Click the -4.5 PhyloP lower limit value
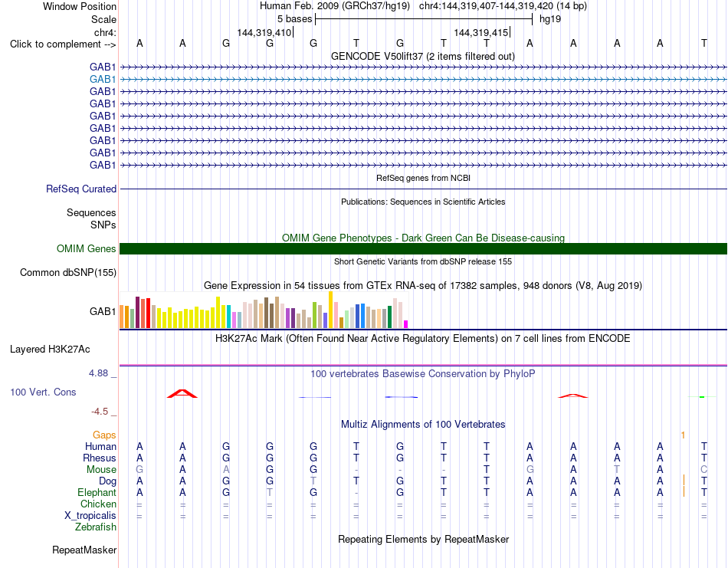This screenshot has height=568, width=728. [x=100, y=412]
